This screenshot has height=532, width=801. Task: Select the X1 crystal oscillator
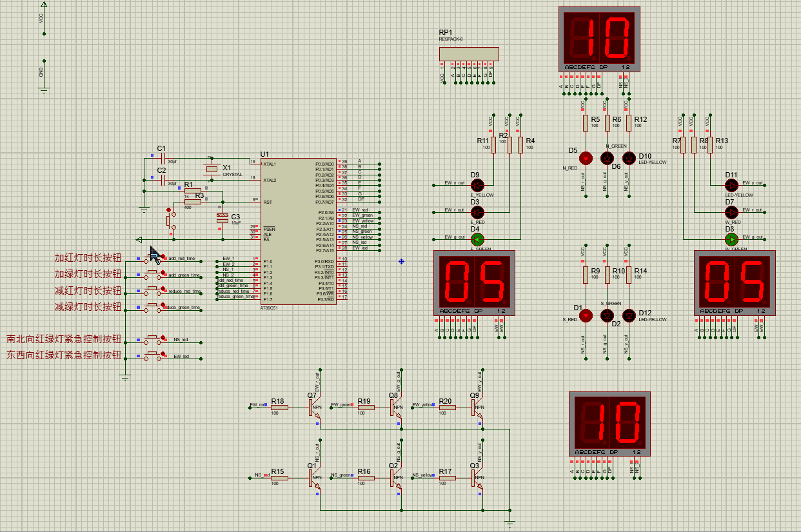click(x=211, y=169)
